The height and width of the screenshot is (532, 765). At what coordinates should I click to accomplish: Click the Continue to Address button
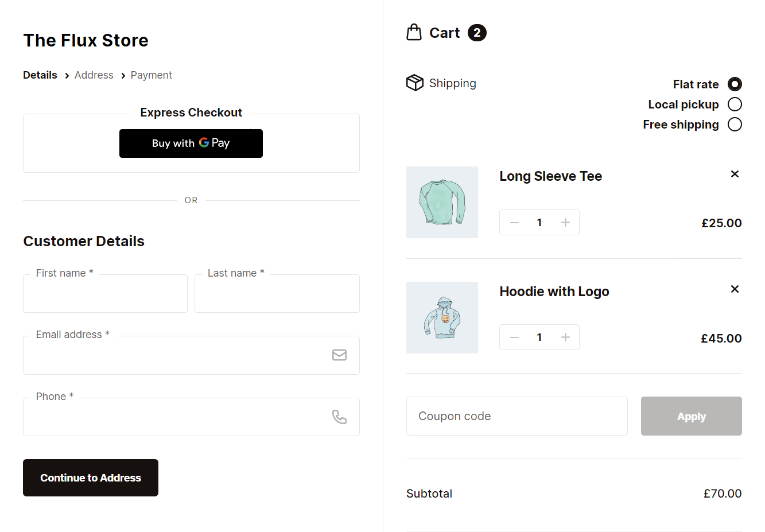coord(90,477)
